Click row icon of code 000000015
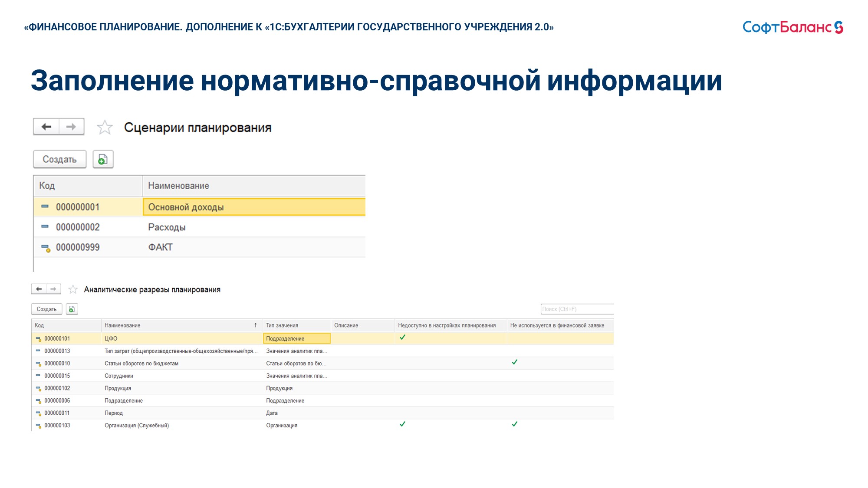Viewport: 868px width, 488px height. tap(38, 375)
